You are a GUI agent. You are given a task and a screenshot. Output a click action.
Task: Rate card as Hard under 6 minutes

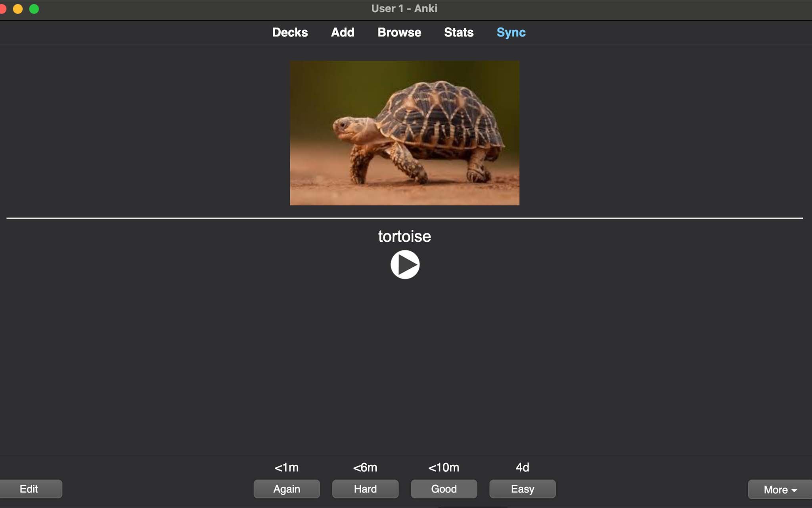(x=366, y=489)
